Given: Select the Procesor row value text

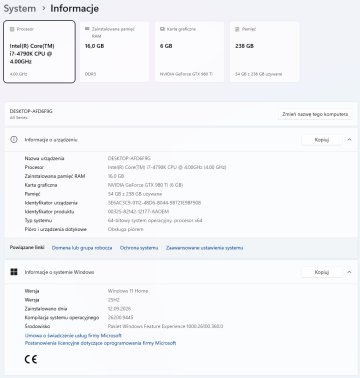Looking at the screenshot, I should click(x=167, y=167).
